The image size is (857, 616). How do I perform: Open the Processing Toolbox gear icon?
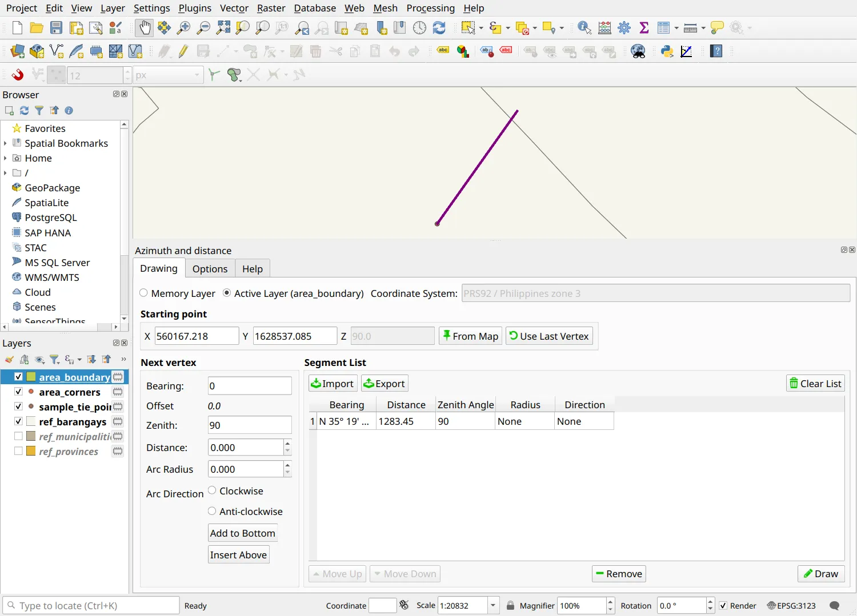click(624, 27)
